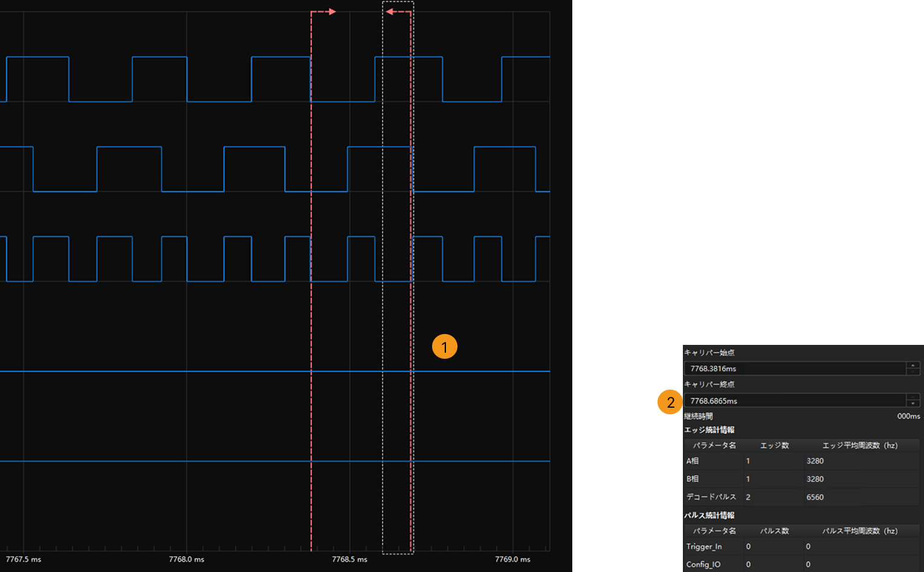Click the 7768.3816ms caliper start field

(795, 368)
